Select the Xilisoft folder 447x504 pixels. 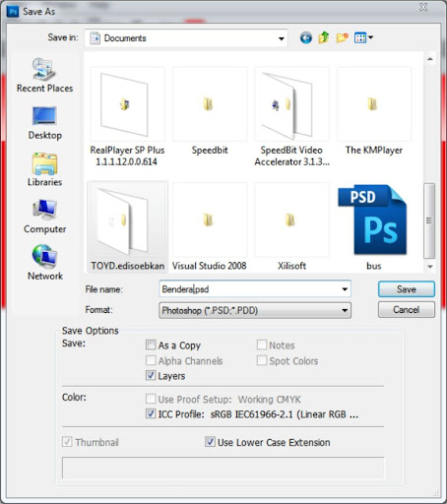pyautogui.click(x=291, y=226)
